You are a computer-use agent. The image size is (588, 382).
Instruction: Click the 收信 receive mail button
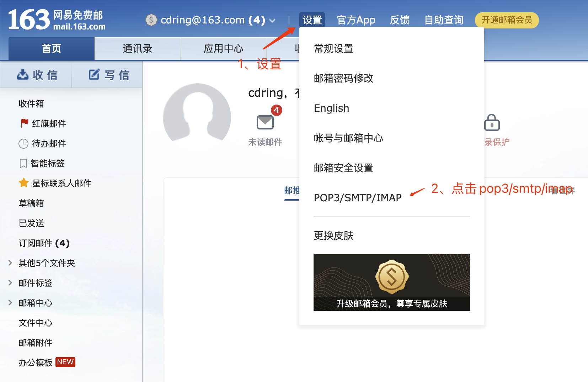click(x=37, y=75)
